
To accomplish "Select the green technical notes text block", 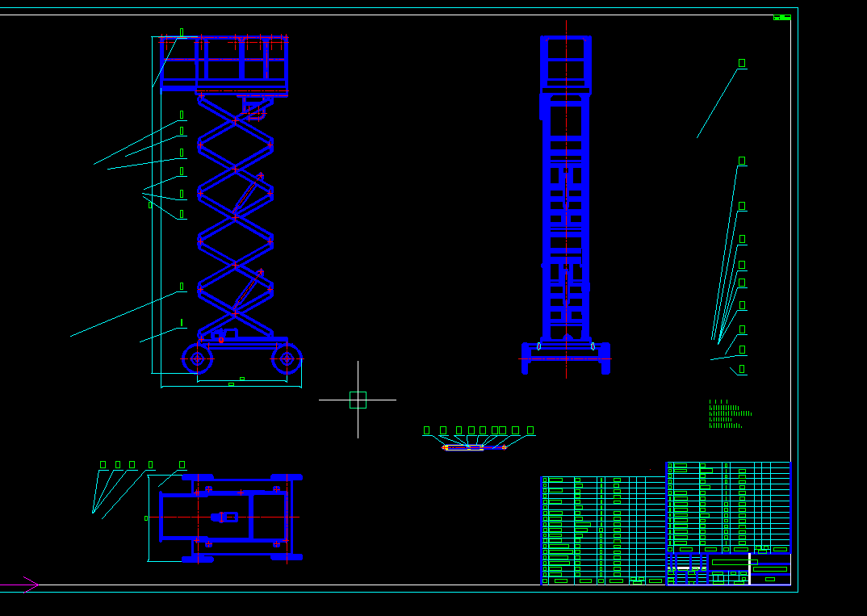I will 730,414.
